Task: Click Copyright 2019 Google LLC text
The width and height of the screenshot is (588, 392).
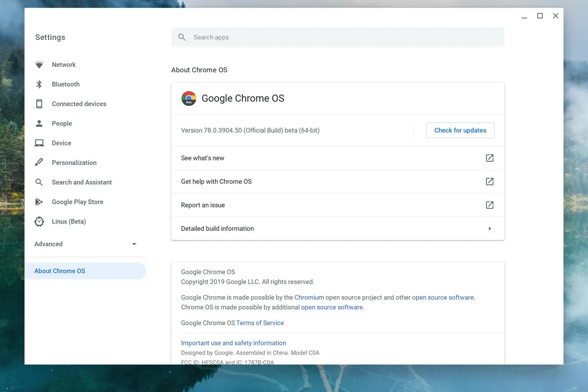Action: coord(247,282)
